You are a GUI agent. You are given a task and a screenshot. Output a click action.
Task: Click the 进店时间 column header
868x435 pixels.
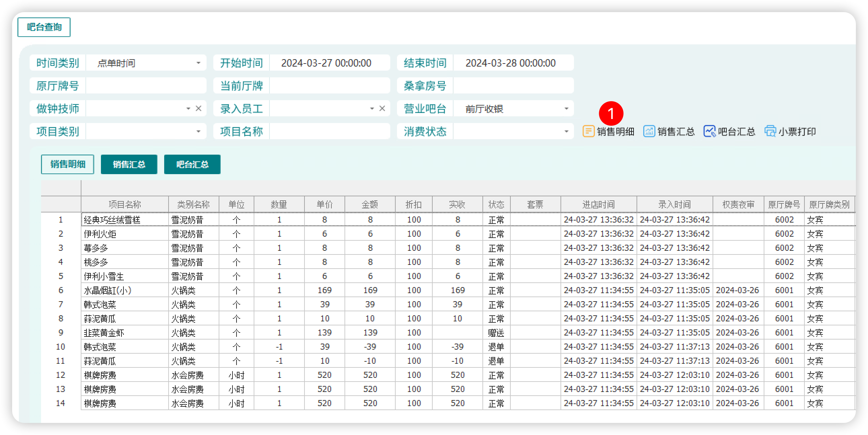(599, 204)
